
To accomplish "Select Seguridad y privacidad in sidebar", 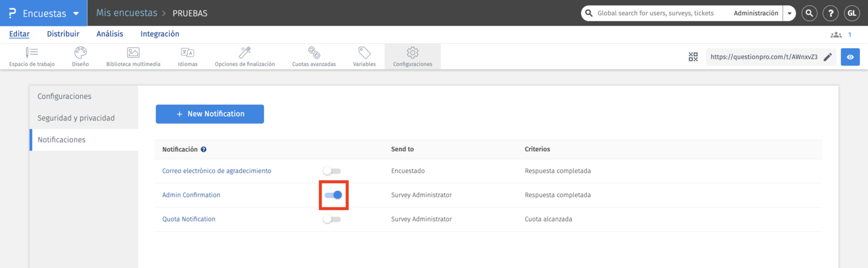I will pos(76,118).
